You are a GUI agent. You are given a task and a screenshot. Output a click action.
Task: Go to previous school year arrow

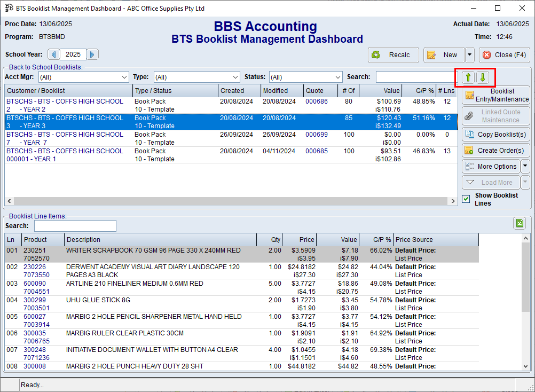(54, 54)
